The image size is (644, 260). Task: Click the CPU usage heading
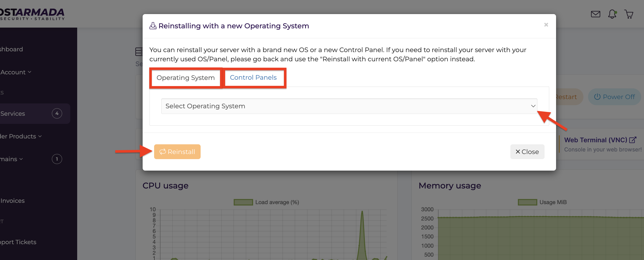(x=165, y=186)
